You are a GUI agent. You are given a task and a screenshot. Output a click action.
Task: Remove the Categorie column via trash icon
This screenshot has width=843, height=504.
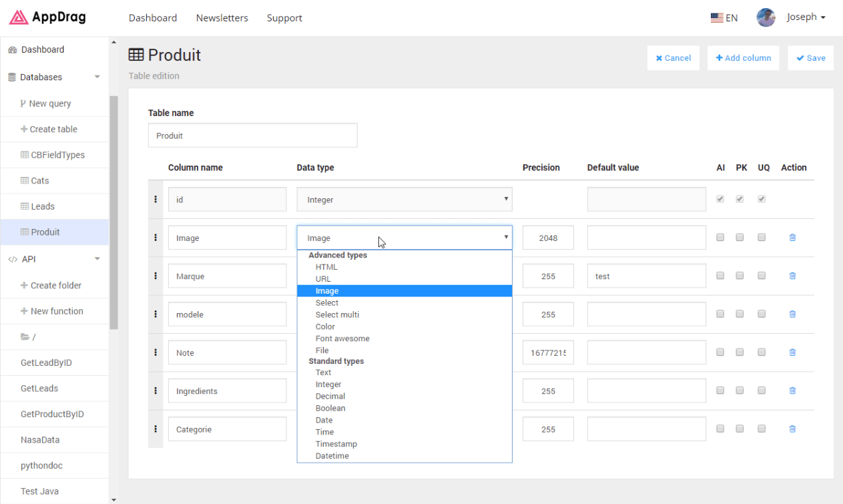(792, 429)
